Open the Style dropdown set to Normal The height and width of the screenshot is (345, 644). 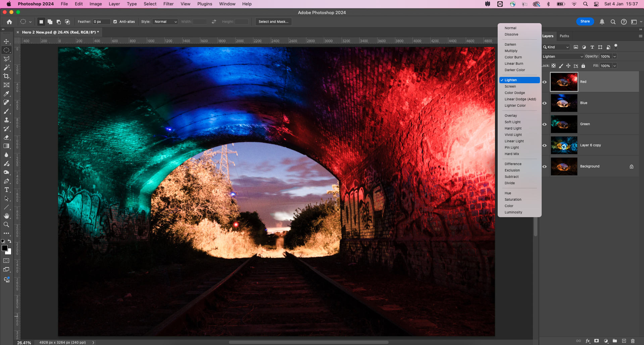point(165,22)
